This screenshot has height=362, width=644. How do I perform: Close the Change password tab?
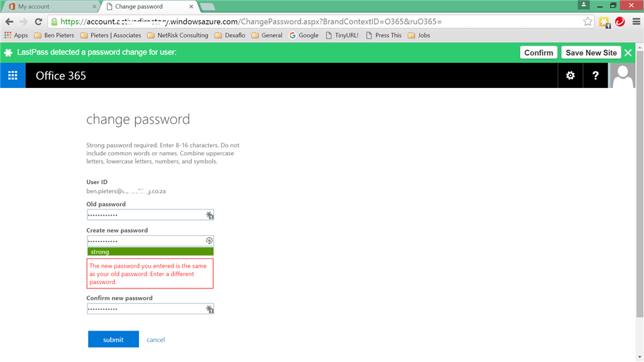click(x=191, y=6)
